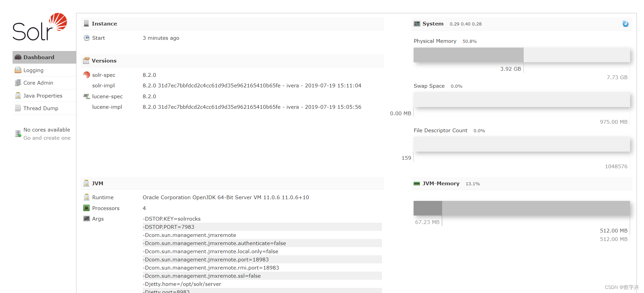Click the add-core database icon

coord(18,134)
